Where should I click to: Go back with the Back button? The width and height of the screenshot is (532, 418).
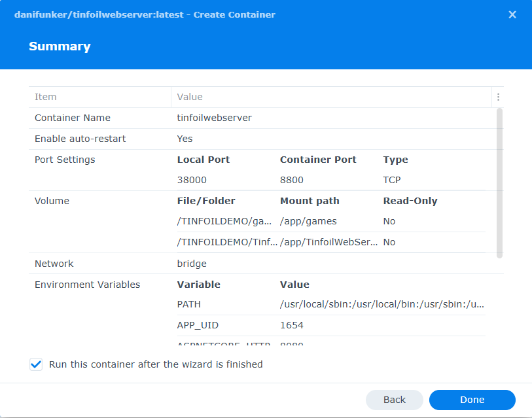click(394, 400)
